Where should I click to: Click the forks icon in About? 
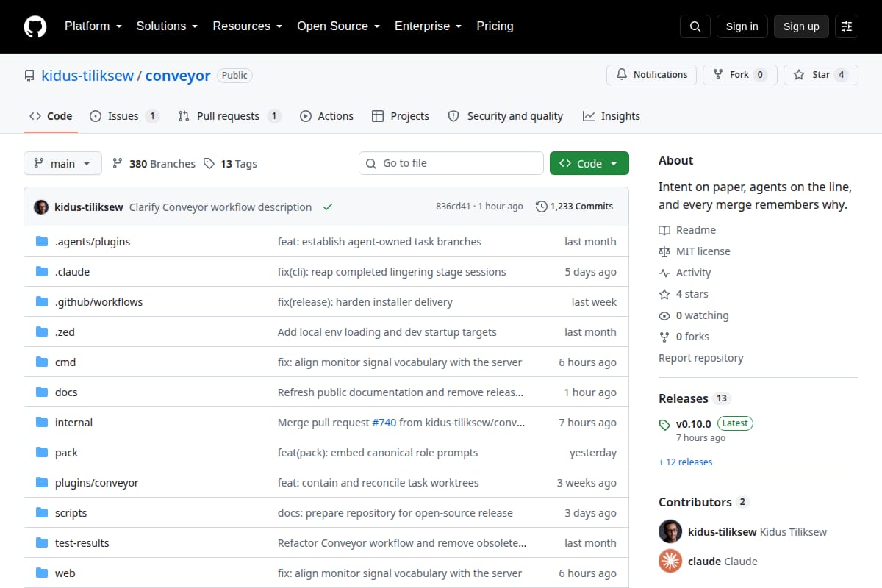664,337
